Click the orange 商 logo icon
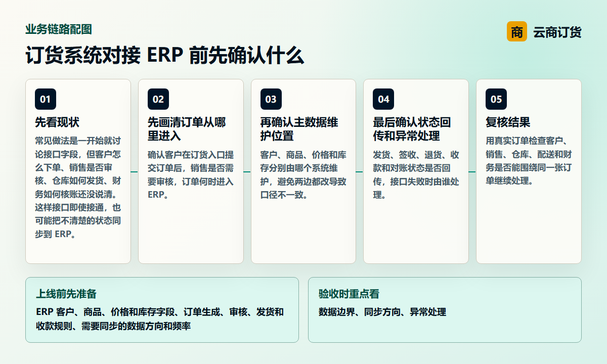Image resolution: width=607 pixels, height=364 pixels. 517,32
